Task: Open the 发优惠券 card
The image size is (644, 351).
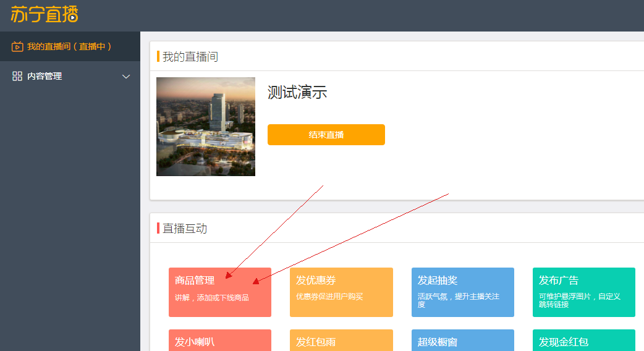Action: 341,292
